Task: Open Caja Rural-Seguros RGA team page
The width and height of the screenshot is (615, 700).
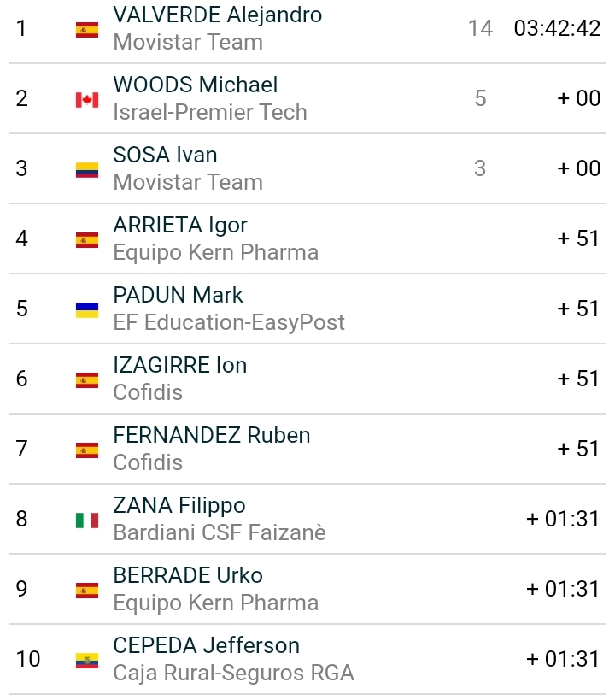Action: pos(233,673)
